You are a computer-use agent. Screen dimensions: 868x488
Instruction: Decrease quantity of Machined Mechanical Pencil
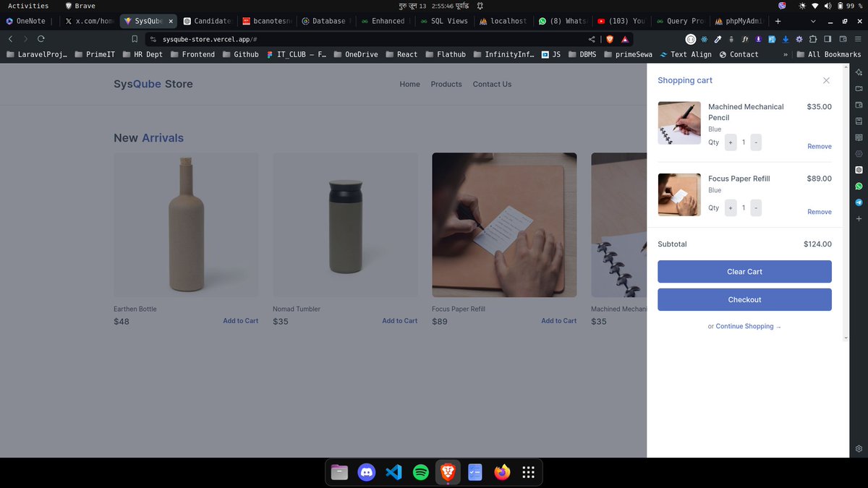point(756,142)
